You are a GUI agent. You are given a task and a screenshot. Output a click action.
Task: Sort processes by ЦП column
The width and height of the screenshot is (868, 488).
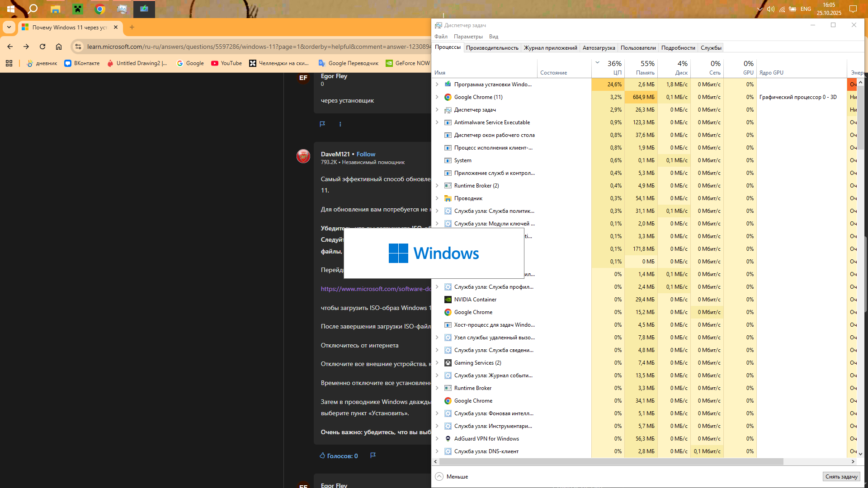click(x=608, y=68)
